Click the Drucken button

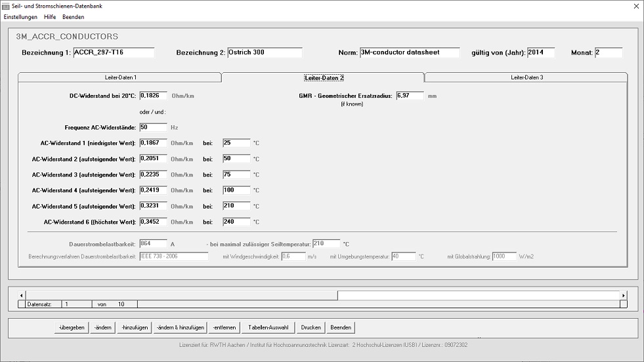click(x=311, y=327)
